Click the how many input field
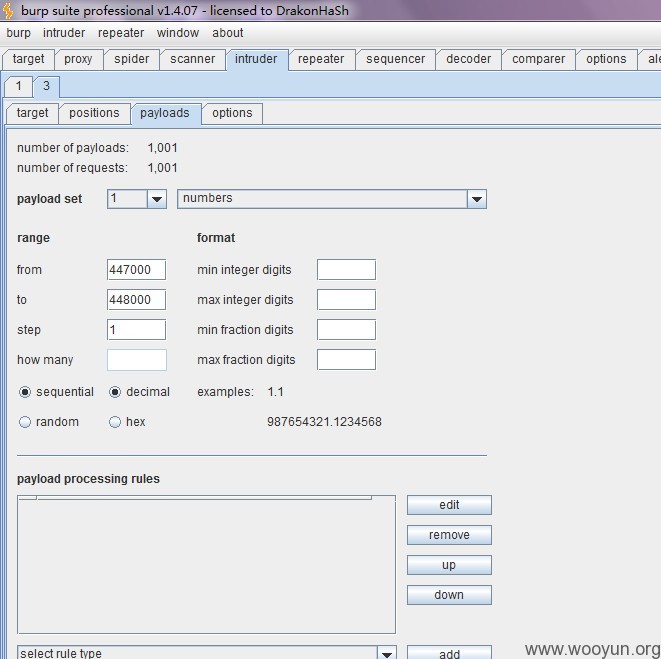Image resolution: width=661 pixels, height=659 pixels. (137, 360)
